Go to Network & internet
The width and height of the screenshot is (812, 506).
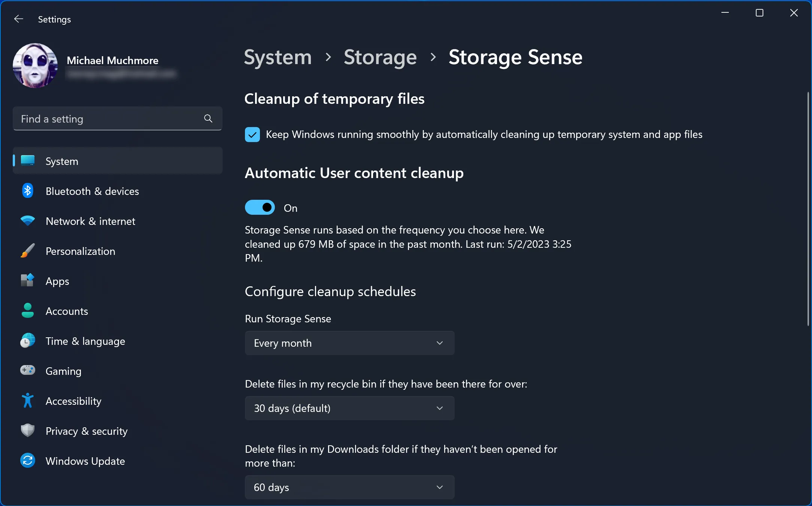coord(118,221)
